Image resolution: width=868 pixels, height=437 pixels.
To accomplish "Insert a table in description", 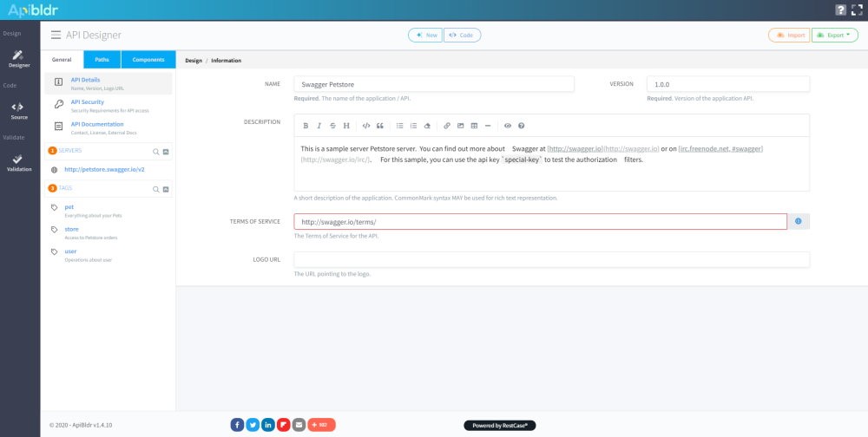I will point(475,126).
